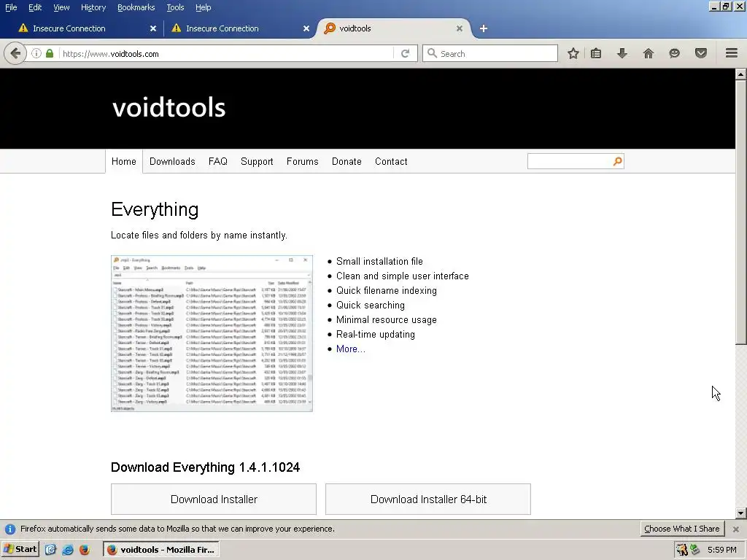Click the vertical scrollbar thumb
The height and width of the screenshot is (560, 747).
tap(741, 212)
